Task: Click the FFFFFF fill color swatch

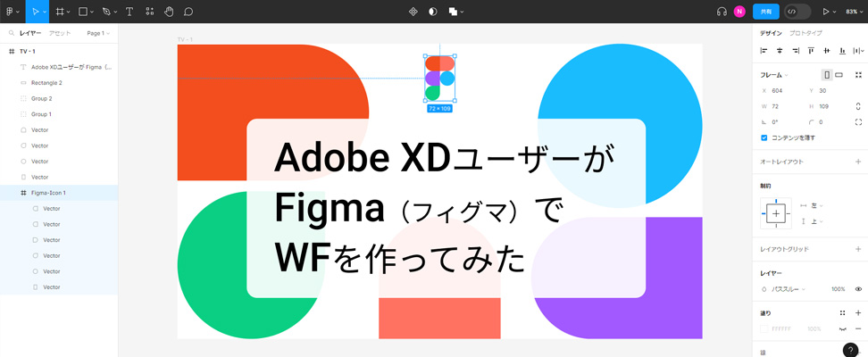Action: 764,328
